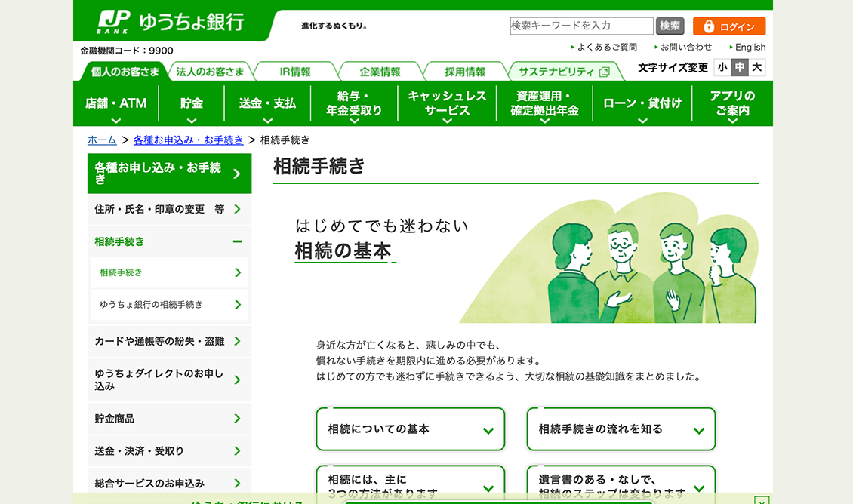Click the arrow icon on 住所・氏名・印章の変更
853x504 pixels.
237,209
